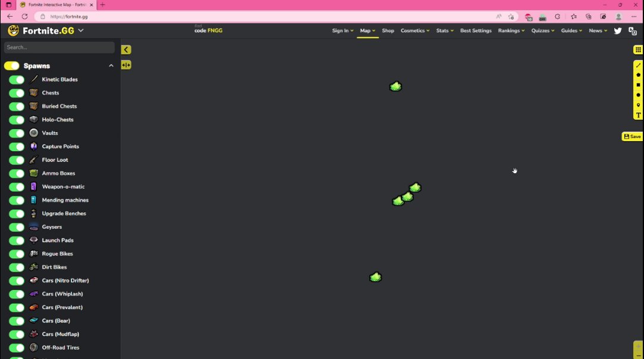Click the read aloud icon in address bar
644x359 pixels.
(498, 17)
